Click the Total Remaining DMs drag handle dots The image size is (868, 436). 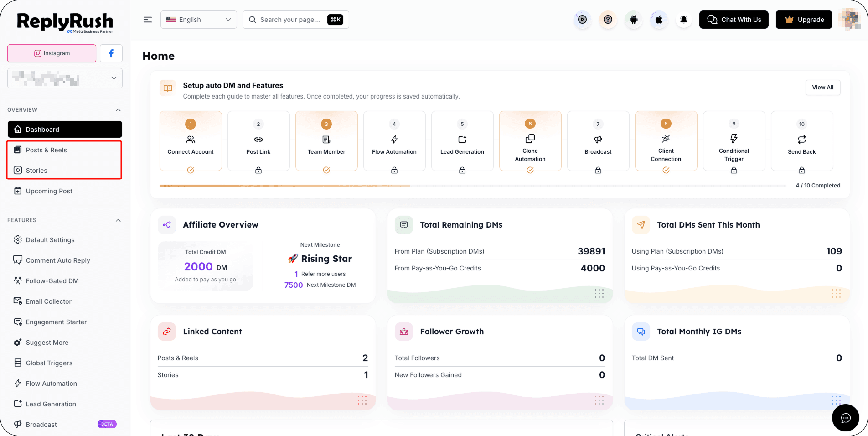point(599,294)
